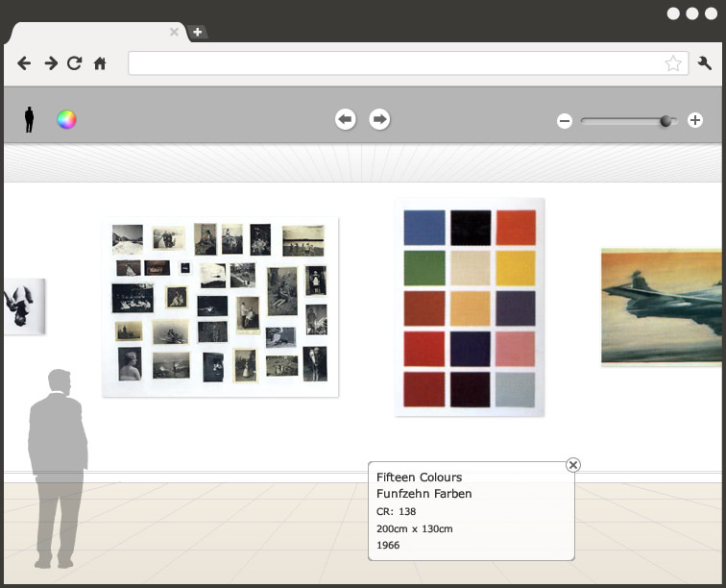Click the zoom slider handle
Viewport: 726px width, 588px height.
(x=665, y=121)
